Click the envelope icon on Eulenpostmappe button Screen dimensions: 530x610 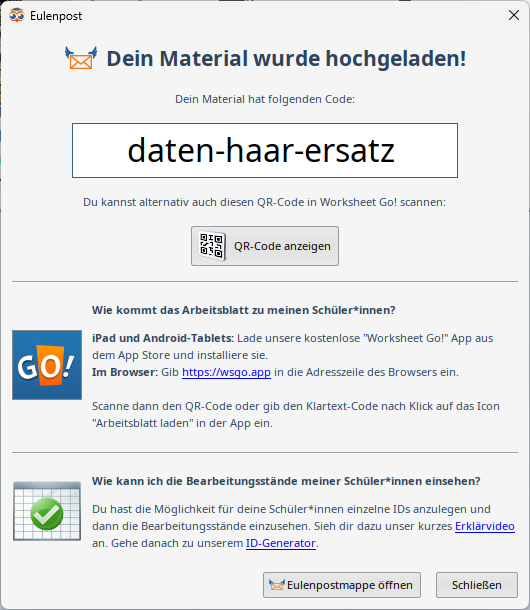click(x=277, y=585)
